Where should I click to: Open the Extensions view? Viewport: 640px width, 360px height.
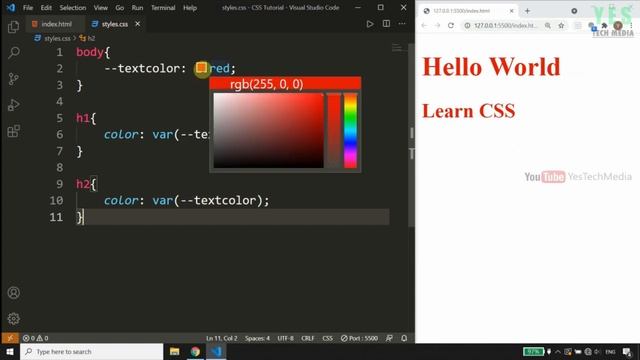pyautogui.click(x=13, y=131)
